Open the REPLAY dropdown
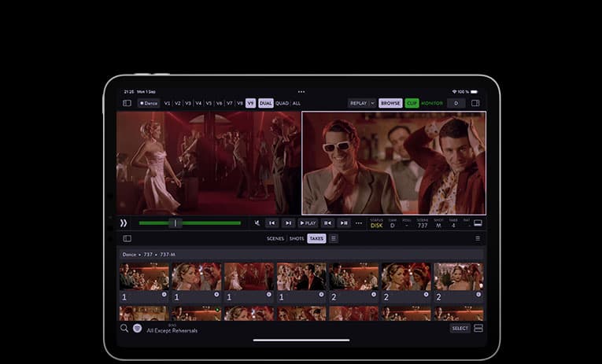 click(x=362, y=103)
